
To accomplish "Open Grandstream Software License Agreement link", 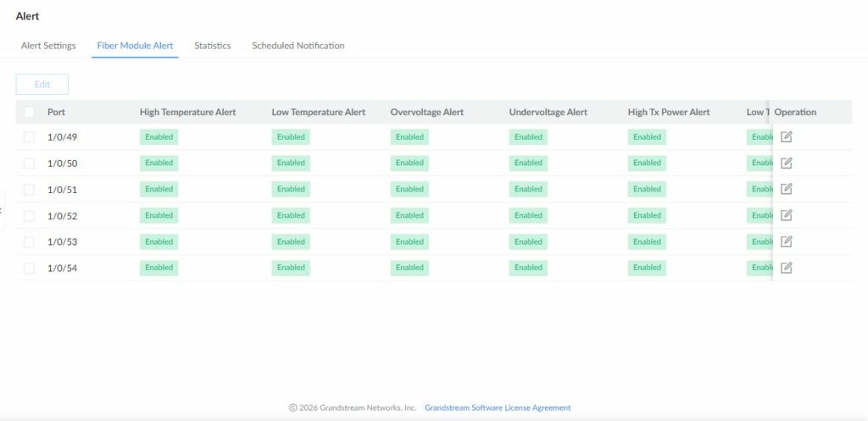I will [x=498, y=407].
